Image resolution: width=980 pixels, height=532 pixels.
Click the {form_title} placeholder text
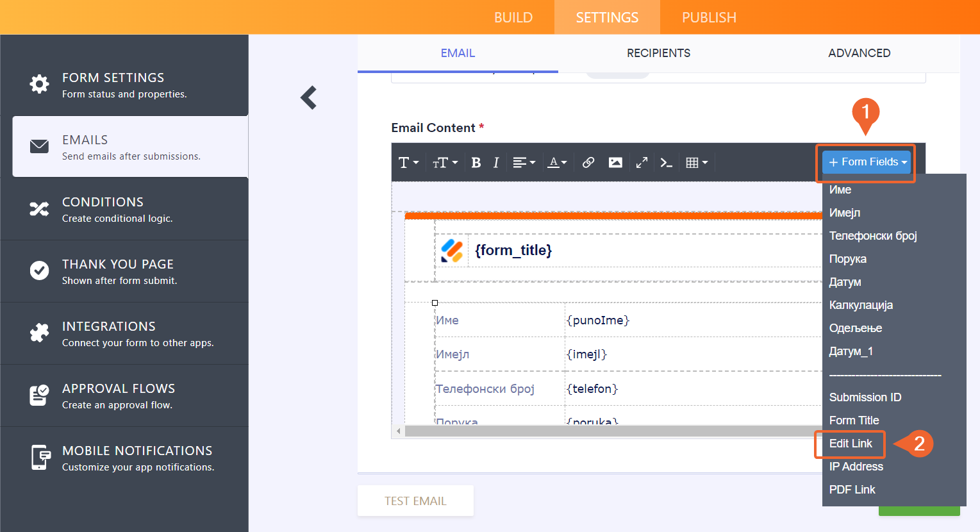point(513,250)
